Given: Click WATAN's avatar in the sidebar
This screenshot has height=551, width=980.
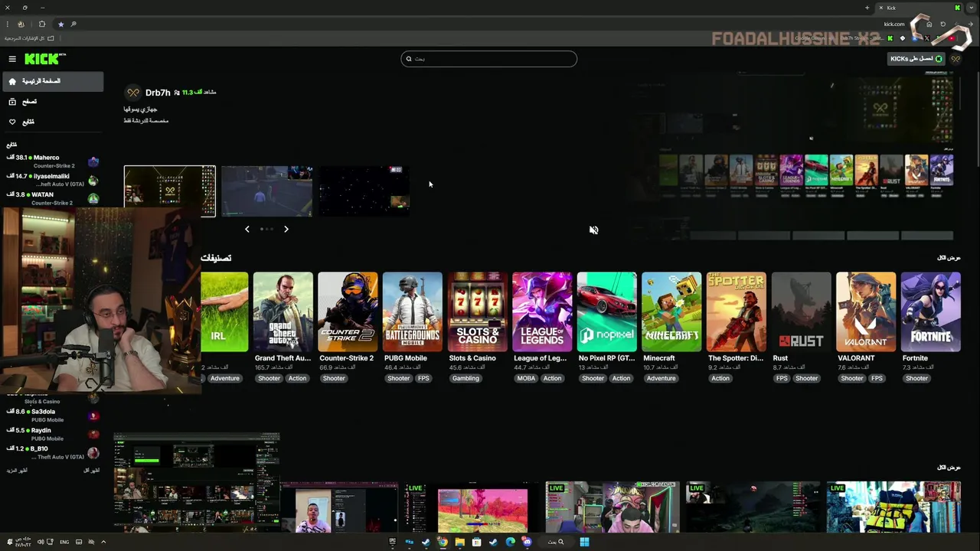Looking at the screenshot, I should pyautogui.click(x=93, y=199).
